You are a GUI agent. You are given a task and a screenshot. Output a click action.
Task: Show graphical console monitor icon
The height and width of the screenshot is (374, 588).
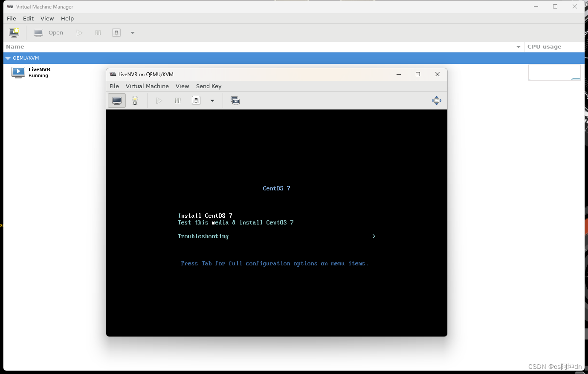point(117,101)
